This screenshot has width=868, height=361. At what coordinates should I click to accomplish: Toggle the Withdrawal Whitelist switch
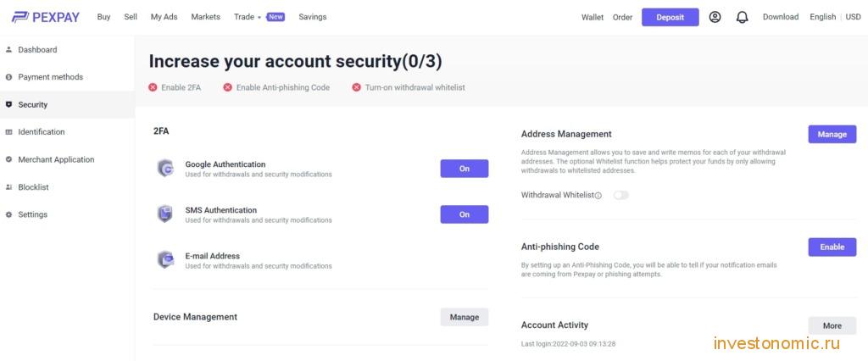click(621, 195)
